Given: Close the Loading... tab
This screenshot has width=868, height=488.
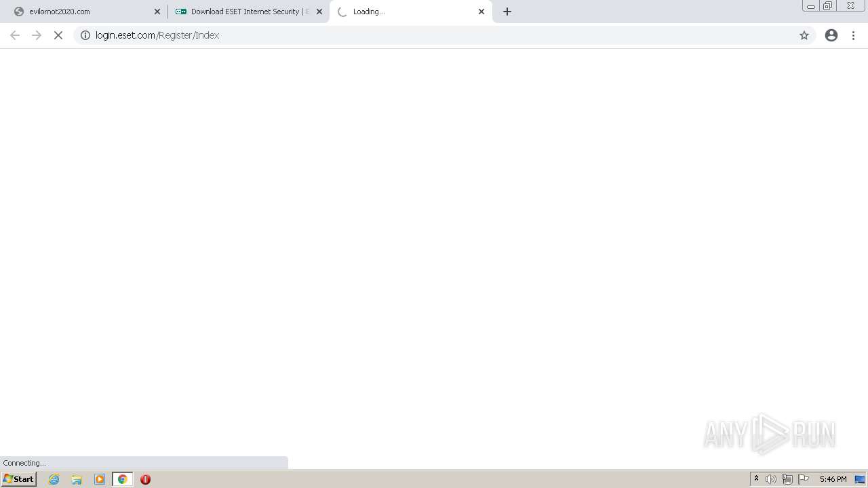Looking at the screenshot, I should click(481, 12).
